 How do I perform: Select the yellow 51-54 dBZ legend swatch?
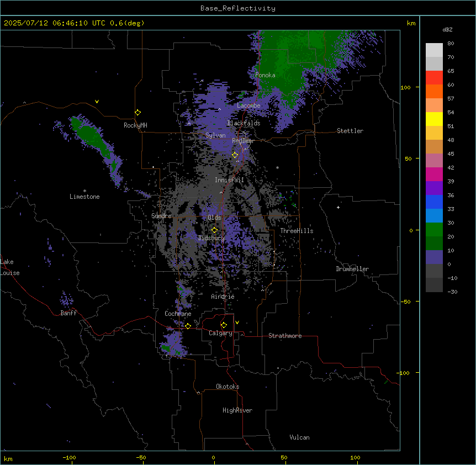coord(434,119)
